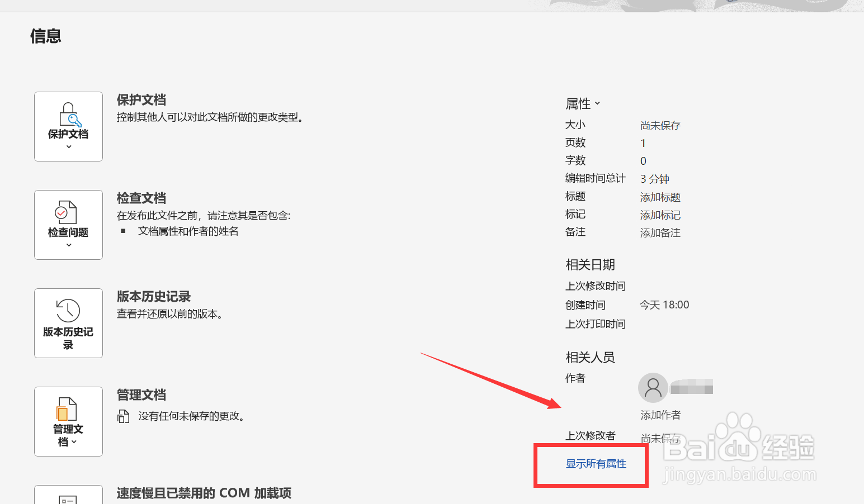
Task: Click 添加备注 to add comments
Action: point(660,232)
